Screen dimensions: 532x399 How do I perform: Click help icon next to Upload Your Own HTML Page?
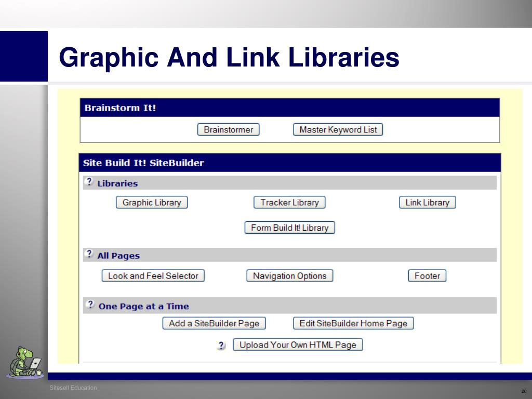221,345
